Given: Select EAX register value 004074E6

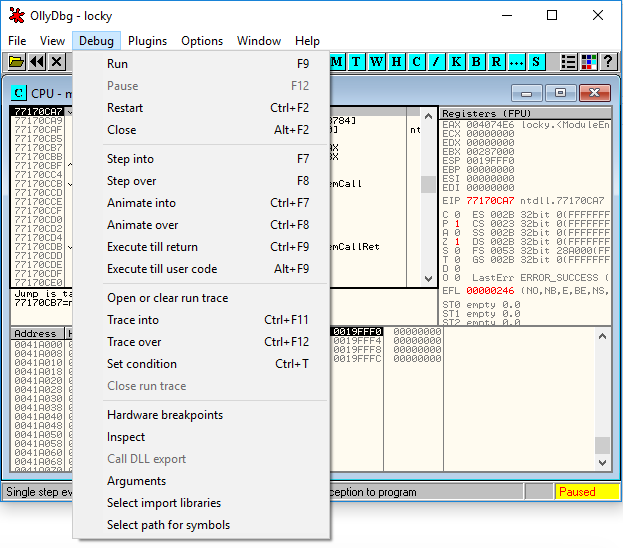Looking at the screenshot, I should coord(490,125).
